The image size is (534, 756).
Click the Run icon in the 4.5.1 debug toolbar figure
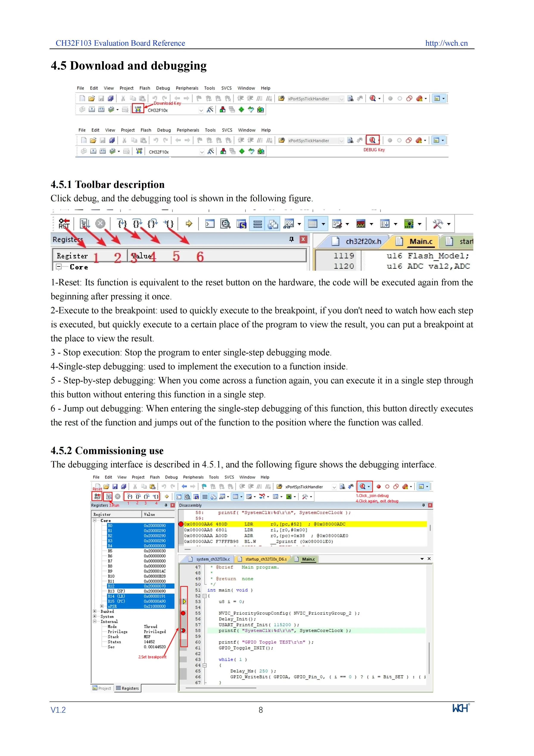click(85, 223)
